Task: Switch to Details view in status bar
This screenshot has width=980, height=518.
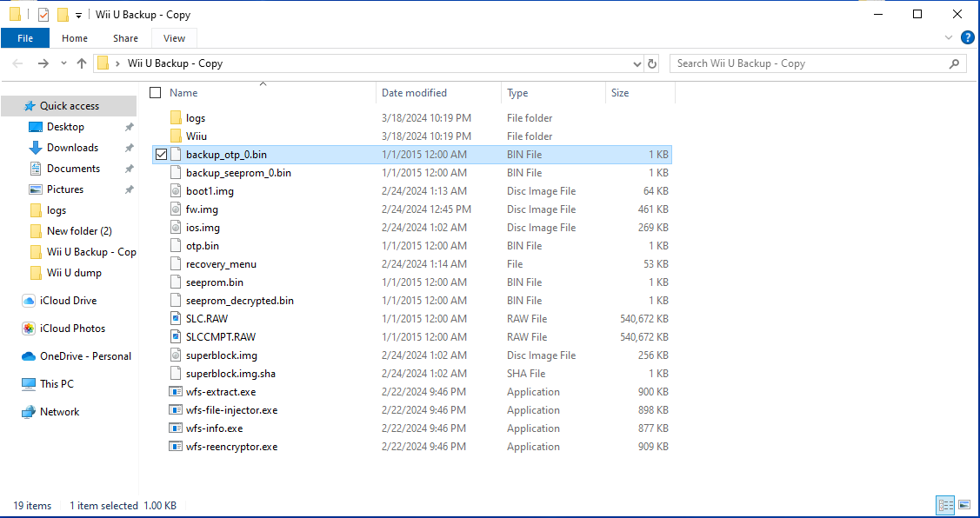Action: coord(945,505)
